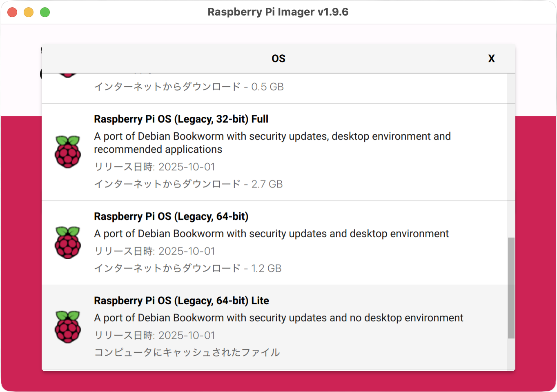Click the raspberry icon for Legacy 32-bit Full
The height and width of the screenshot is (392, 557).
coord(68,152)
